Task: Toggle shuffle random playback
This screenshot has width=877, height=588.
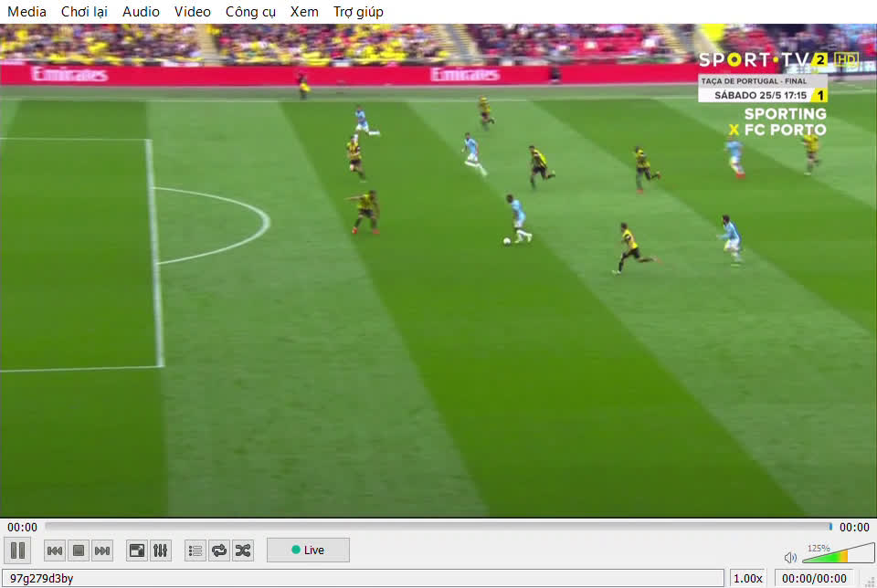Action: point(243,550)
